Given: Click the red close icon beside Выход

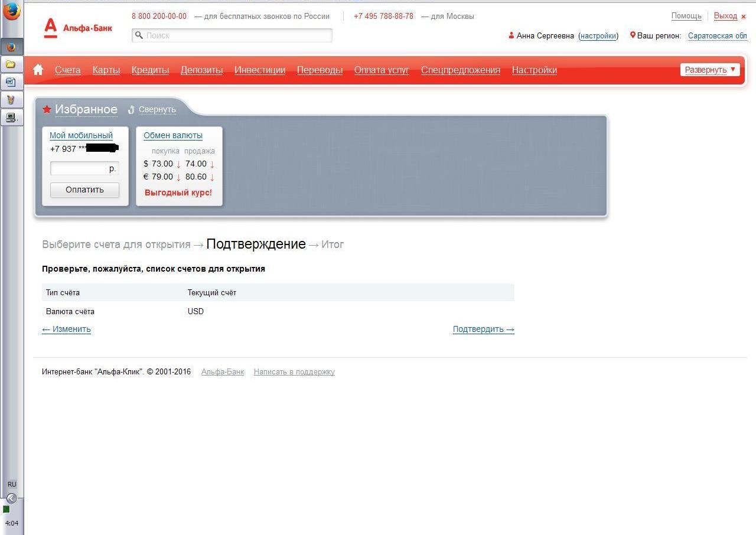Looking at the screenshot, I should [x=744, y=17].
